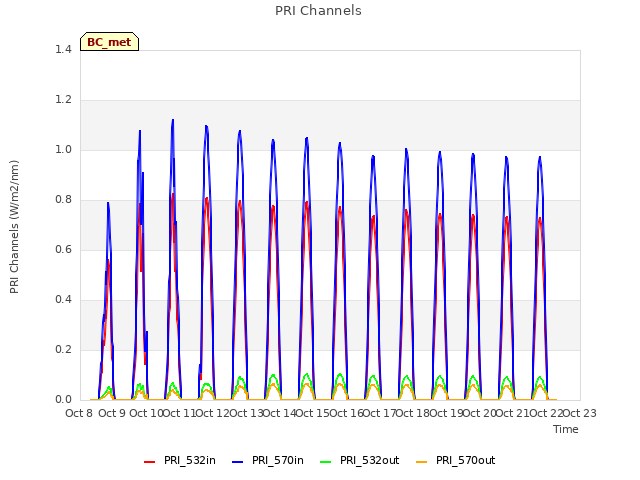Click the 1.0 y-axis tick label

click(x=63, y=149)
